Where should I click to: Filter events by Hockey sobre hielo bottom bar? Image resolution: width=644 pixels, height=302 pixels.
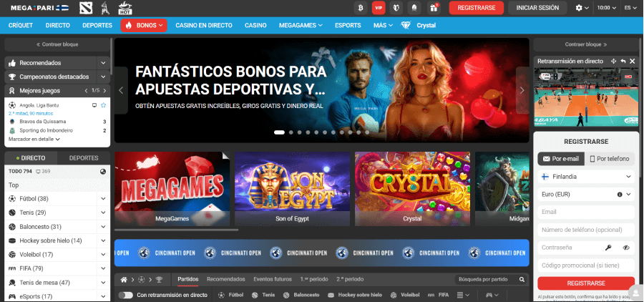[355, 295]
